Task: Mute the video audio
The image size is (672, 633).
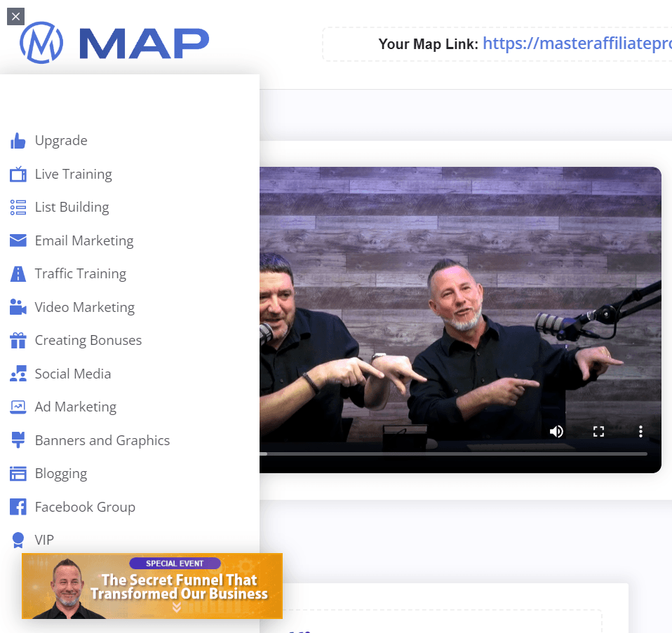Action: pos(556,431)
